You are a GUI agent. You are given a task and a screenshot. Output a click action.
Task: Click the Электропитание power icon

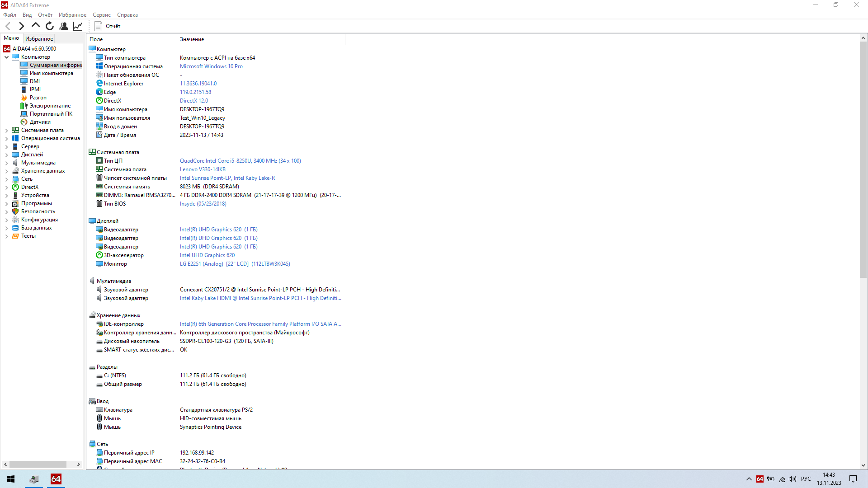point(24,106)
